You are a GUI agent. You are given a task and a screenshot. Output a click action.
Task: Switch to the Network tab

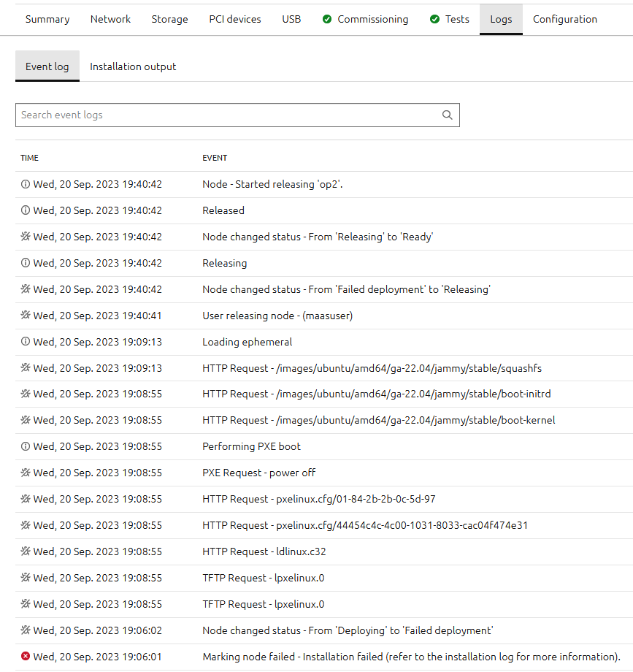click(110, 19)
